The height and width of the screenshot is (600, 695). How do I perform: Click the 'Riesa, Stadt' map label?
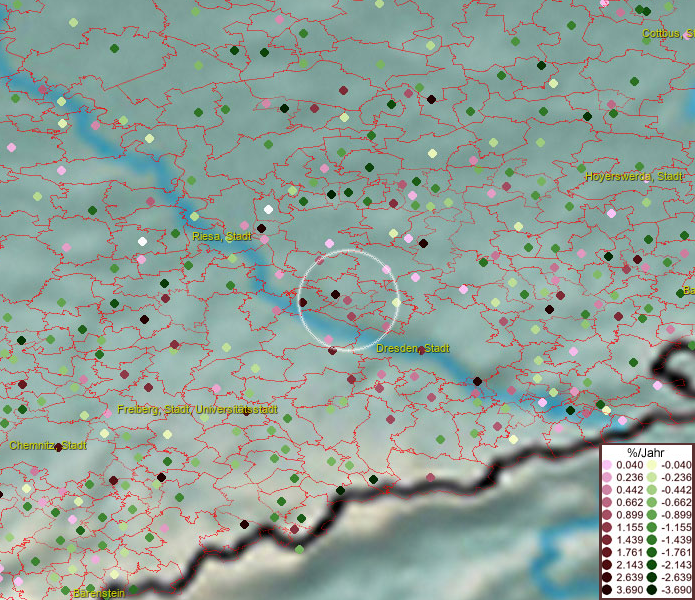pos(222,236)
